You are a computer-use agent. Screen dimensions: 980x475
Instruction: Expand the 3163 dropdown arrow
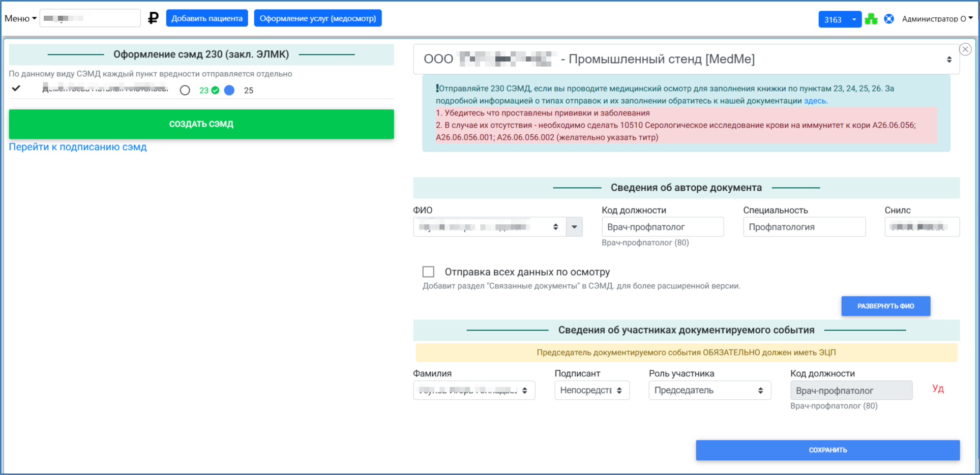854,19
